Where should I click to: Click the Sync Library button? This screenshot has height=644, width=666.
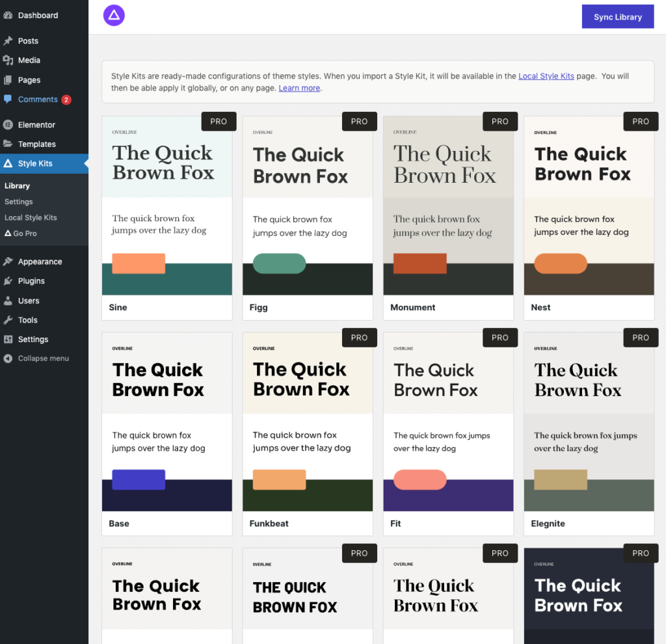pos(618,17)
